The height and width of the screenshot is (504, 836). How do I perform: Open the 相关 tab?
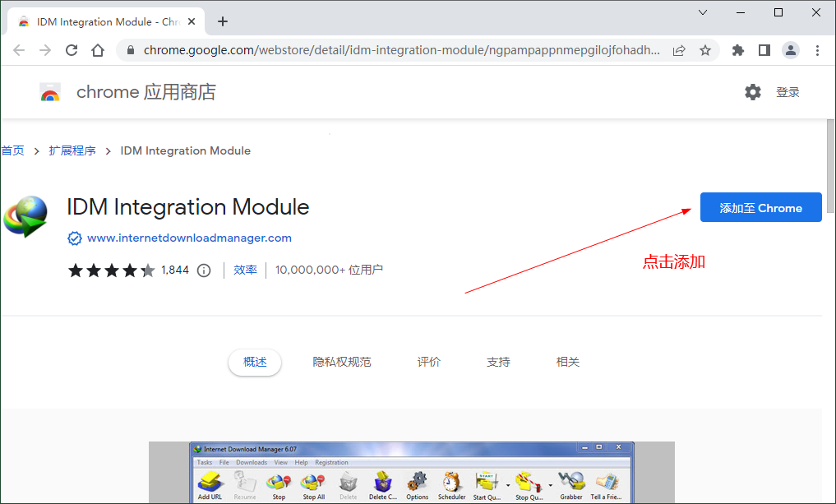568,362
